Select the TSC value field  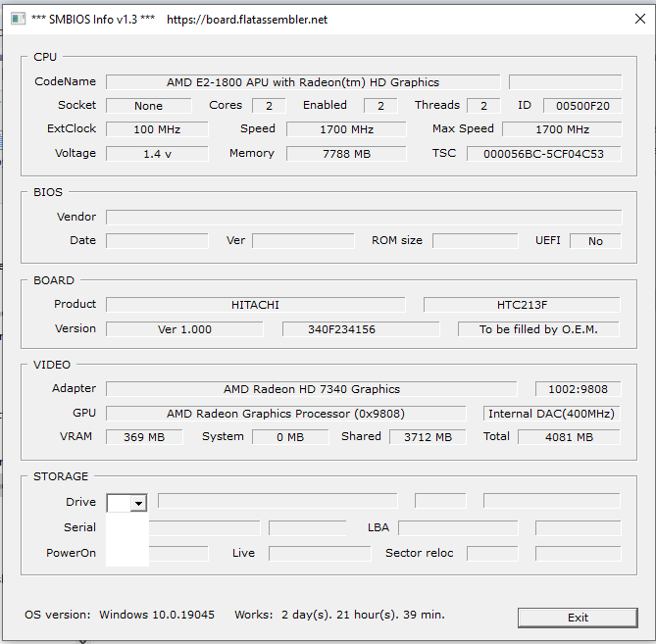pos(544,154)
